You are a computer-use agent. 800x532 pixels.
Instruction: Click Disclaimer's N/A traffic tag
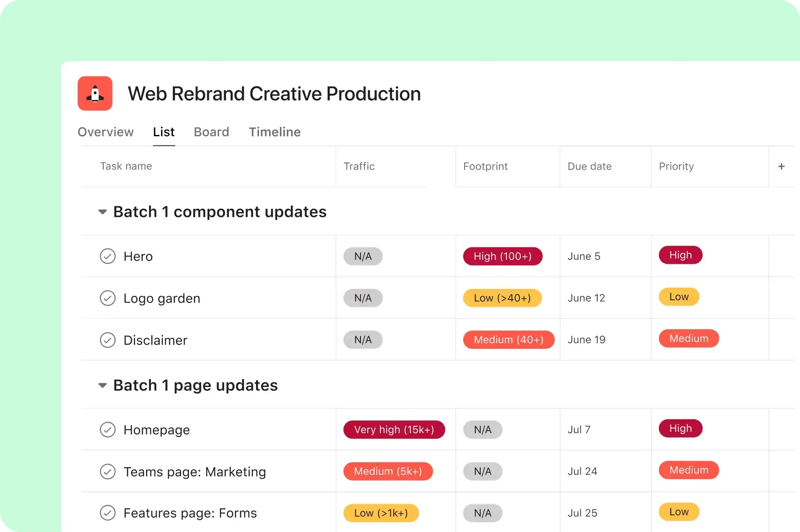(x=363, y=340)
